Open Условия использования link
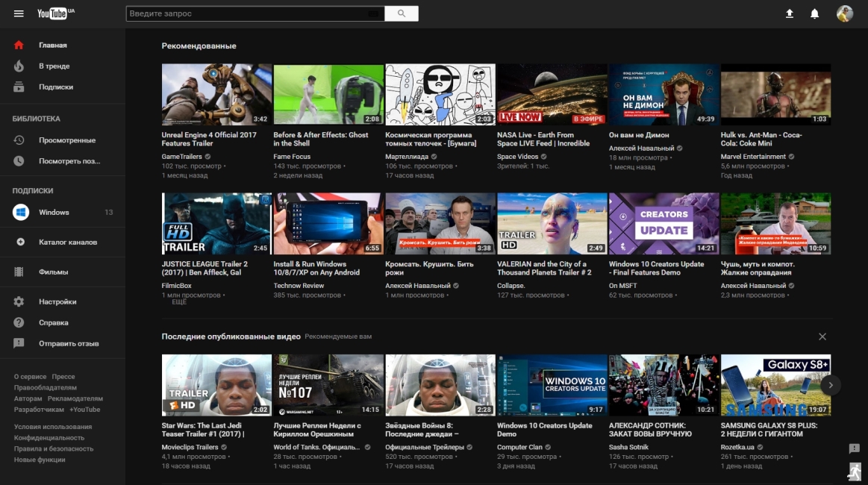868x485 pixels. pyautogui.click(x=52, y=427)
